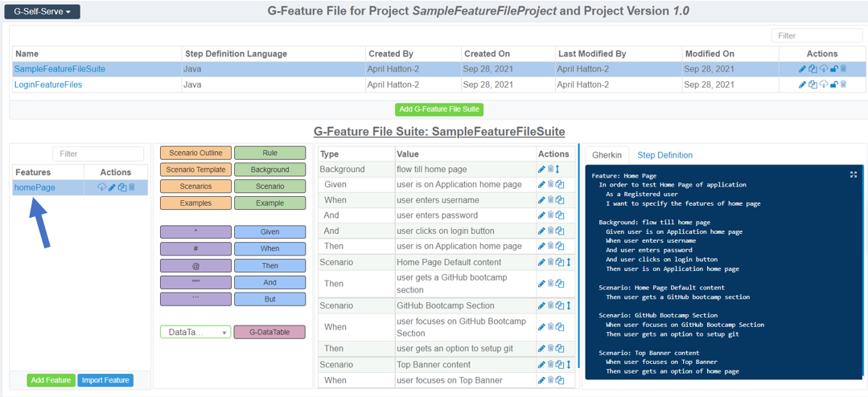Copy the 'user focuses on Top Banner' step
868x397 pixels.
560,380
